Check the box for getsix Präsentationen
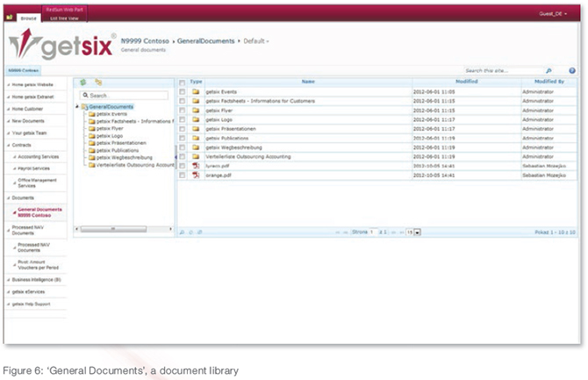 (x=182, y=129)
